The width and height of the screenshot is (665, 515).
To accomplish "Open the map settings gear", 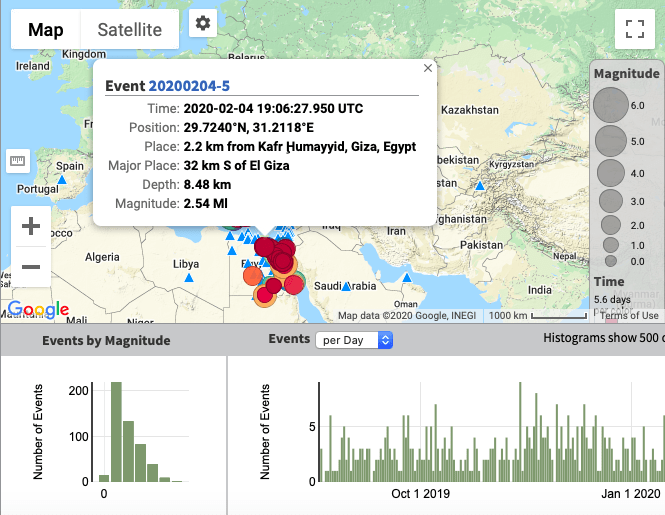I will pyautogui.click(x=204, y=23).
